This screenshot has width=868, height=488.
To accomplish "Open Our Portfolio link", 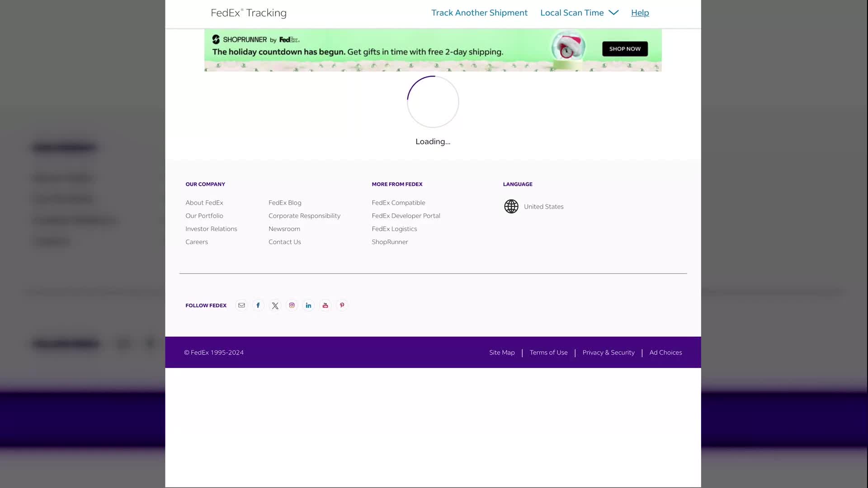I will tap(204, 216).
